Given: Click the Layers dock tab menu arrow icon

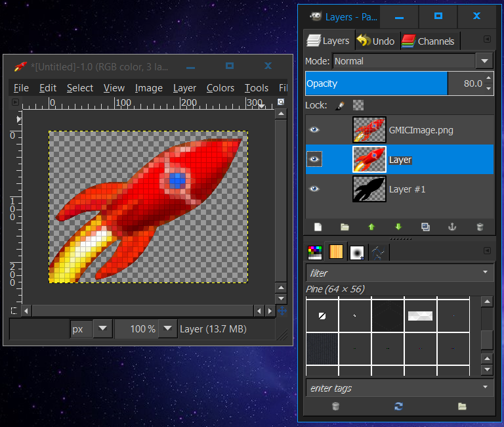Looking at the screenshot, I should click(x=488, y=39).
